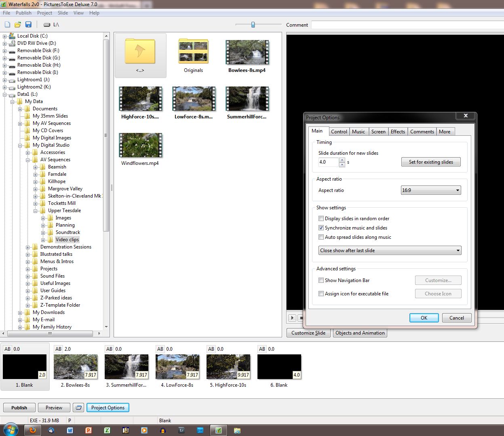This screenshot has height=436, width=504.
Task: Enable Display slides in random order
Action: (x=321, y=219)
